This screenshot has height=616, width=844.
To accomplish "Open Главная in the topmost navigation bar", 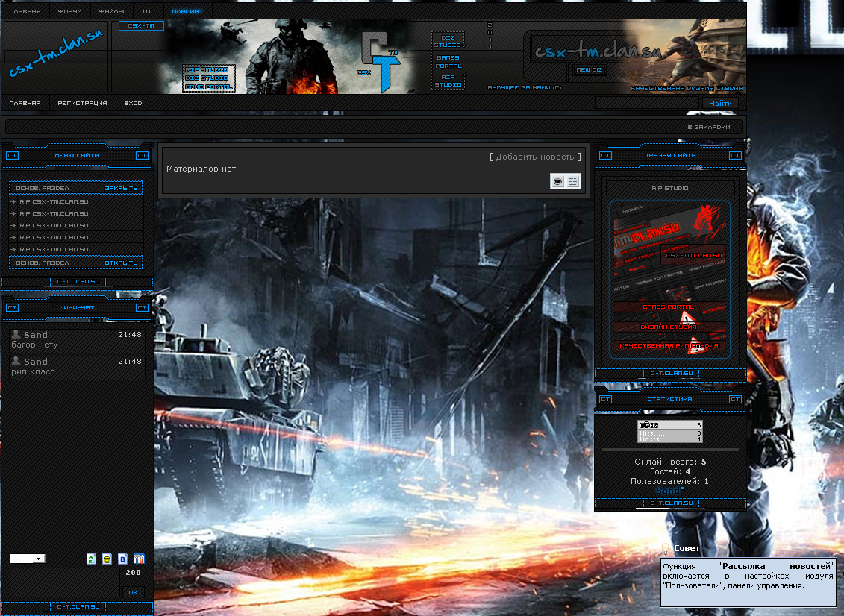I will (x=25, y=11).
